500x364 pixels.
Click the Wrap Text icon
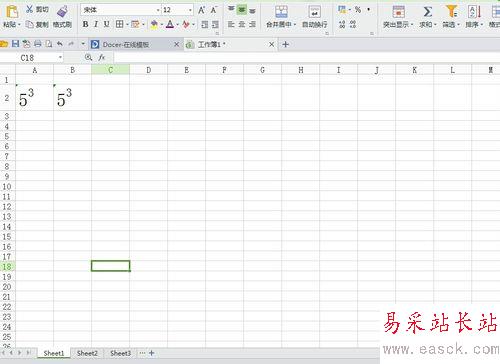click(314, 12)
